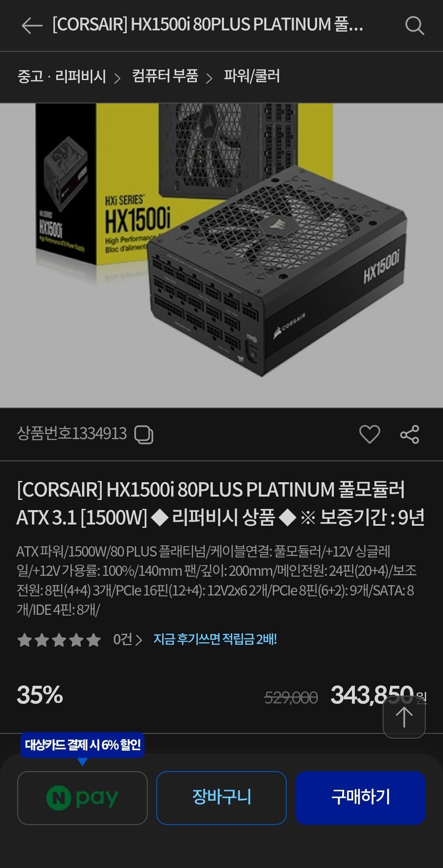Tap the back arrow icon

pos(32,25)
